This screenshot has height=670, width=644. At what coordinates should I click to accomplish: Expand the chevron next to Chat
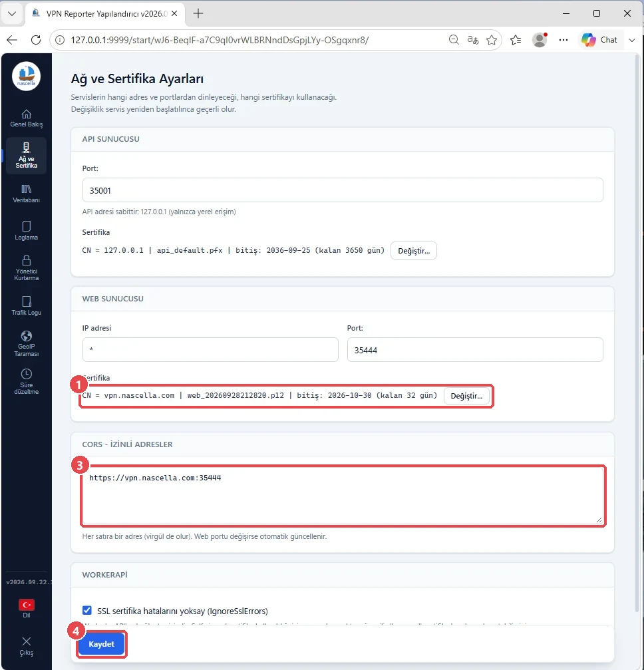(x=632, y=40)
